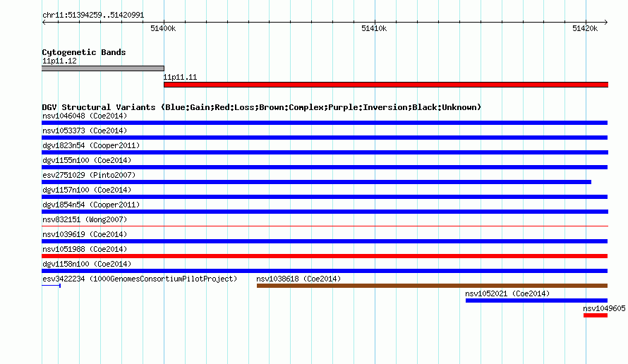
Task: Open variant nsv1051988 (Coe2014) label
Action: (85, 249)
